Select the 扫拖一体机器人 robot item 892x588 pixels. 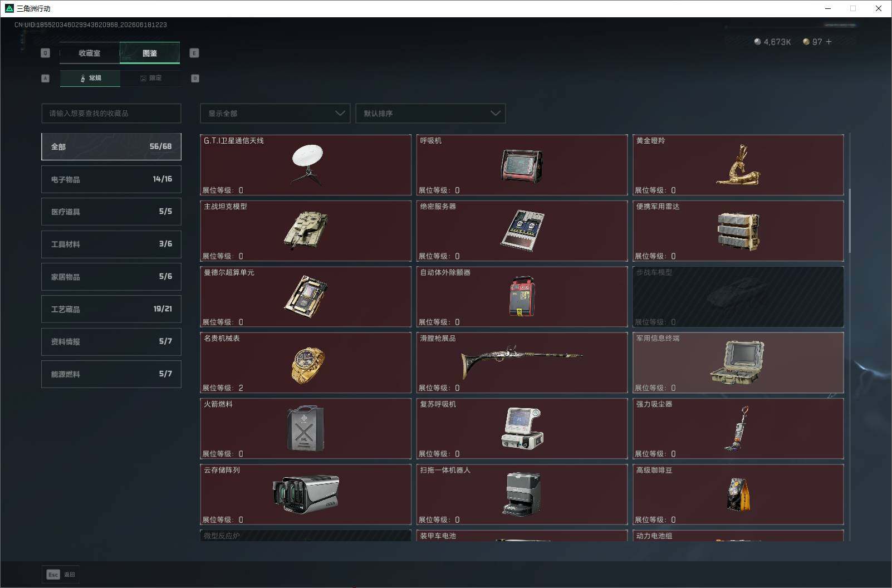[522, 494]
